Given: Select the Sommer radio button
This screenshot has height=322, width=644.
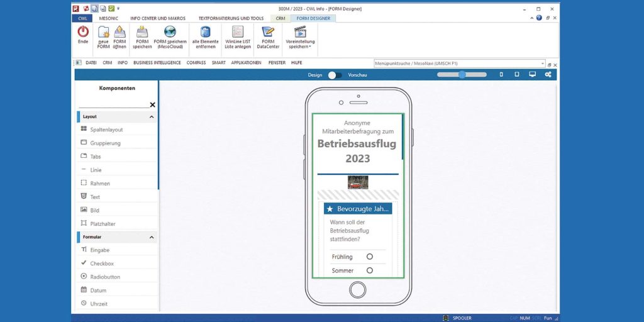Looking at the screenshot, I should [x=370, y=270].
